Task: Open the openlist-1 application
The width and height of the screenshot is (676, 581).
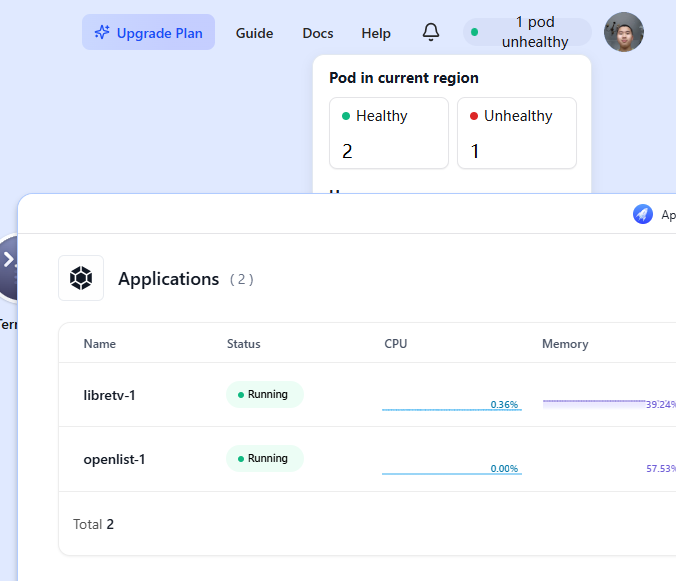Action: 114,459
